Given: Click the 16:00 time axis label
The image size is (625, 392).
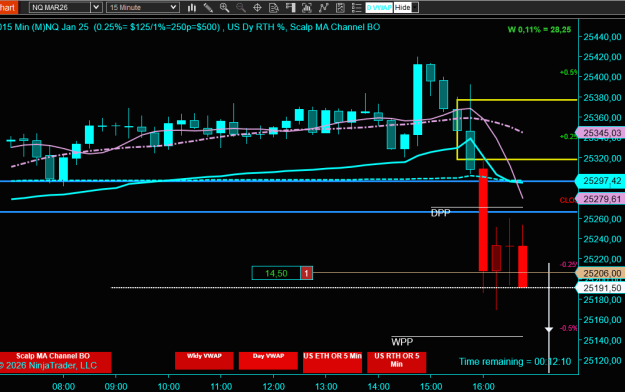Looking at the screenshot, I should (483, 386).
